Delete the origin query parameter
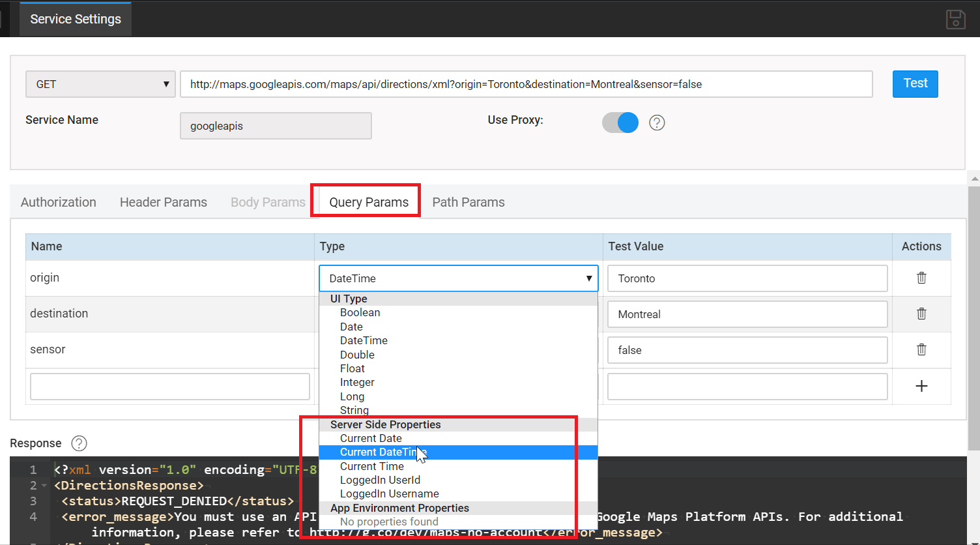Screen dimensions: 980x545 [x=921, y=278]
